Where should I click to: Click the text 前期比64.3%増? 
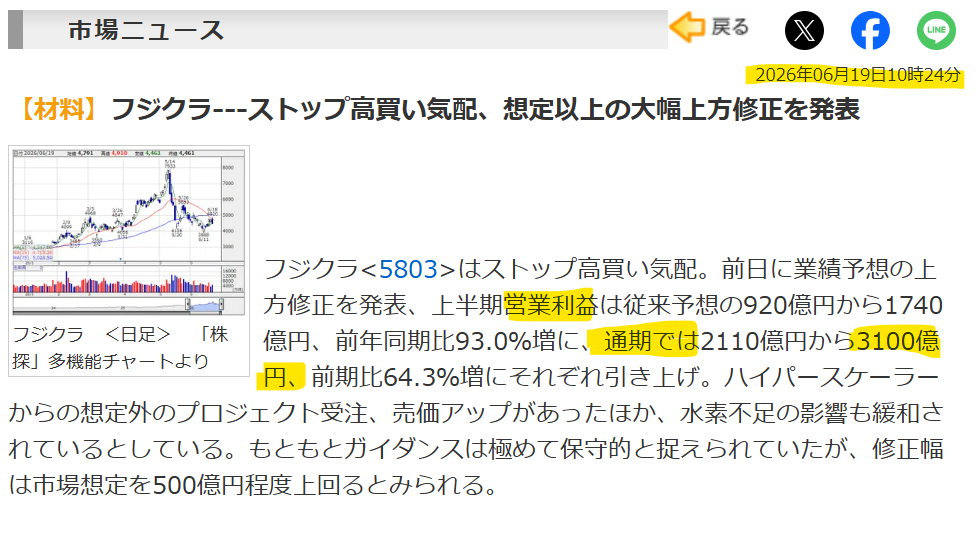click(x=397, y=377)
